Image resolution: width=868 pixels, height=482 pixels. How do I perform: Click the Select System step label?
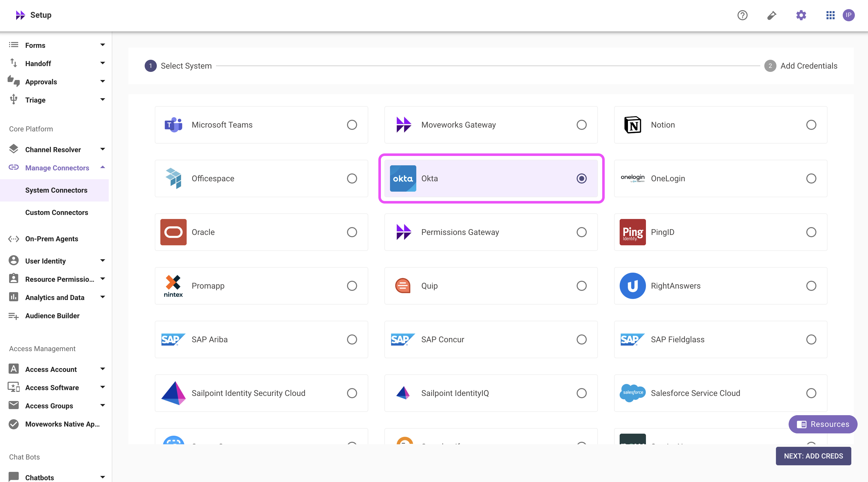coord(186,66)
